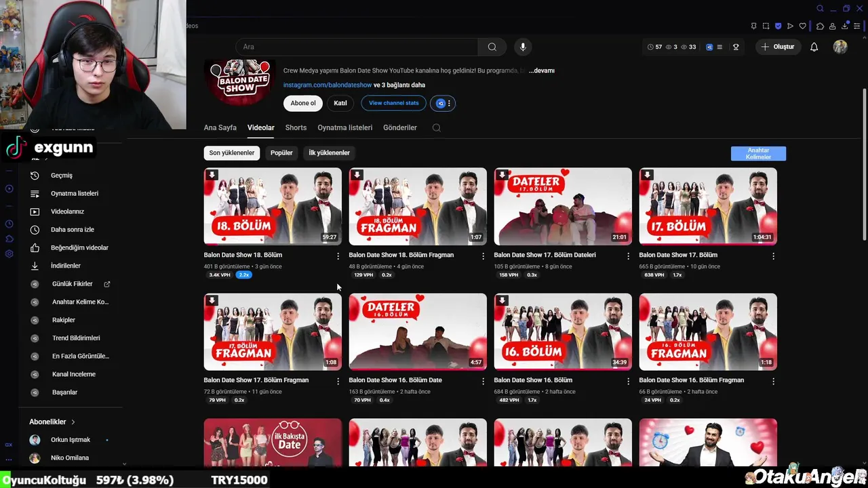The width and height of the screenshot is (868, 488).
Task: Select Popüler filter chip
Action: (281, 152)
